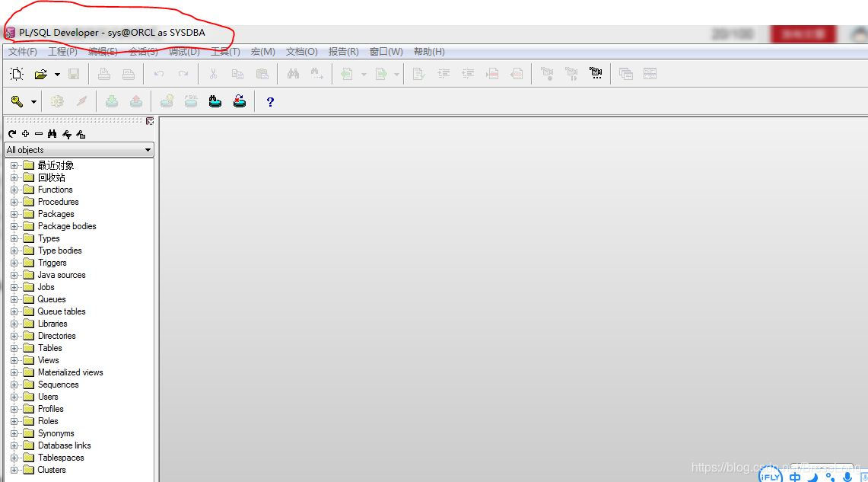Select the Libraries tree item

52,324
